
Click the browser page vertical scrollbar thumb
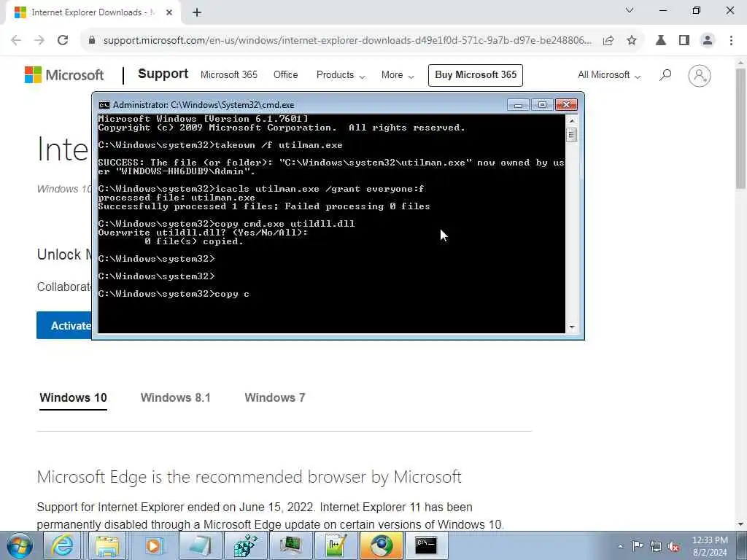(740, 128)
